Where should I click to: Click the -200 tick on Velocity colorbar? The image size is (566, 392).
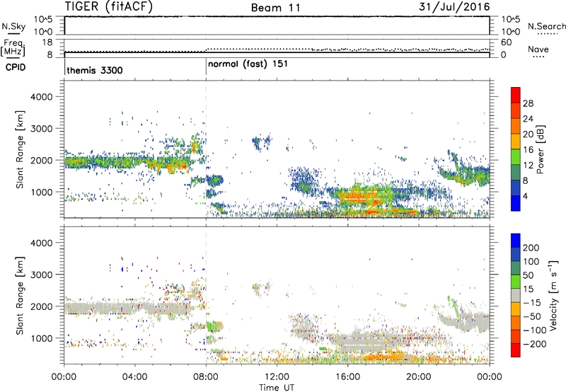tap(535, 344)
